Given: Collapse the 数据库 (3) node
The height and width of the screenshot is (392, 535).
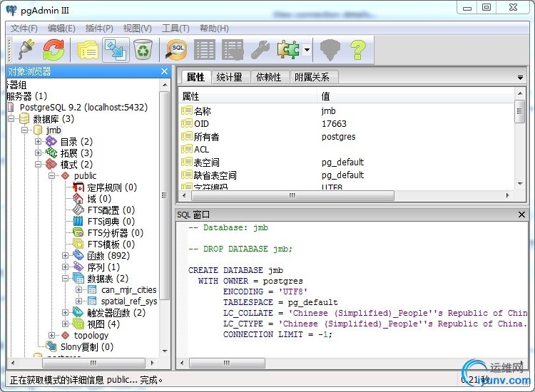Looking at the screenshot, I should (11, 118).
